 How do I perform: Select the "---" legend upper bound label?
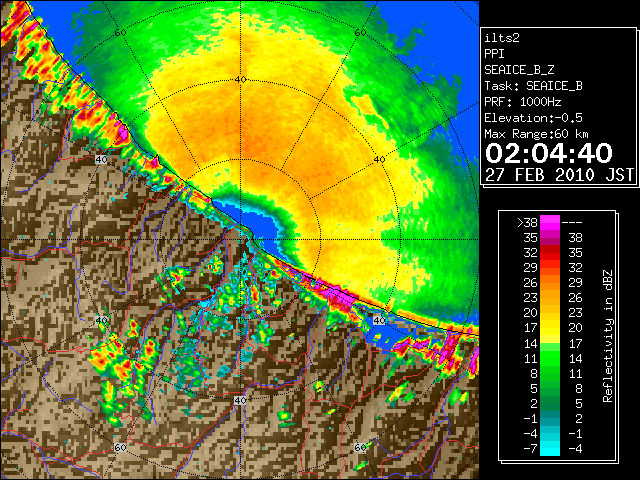(x=572, y=222)
